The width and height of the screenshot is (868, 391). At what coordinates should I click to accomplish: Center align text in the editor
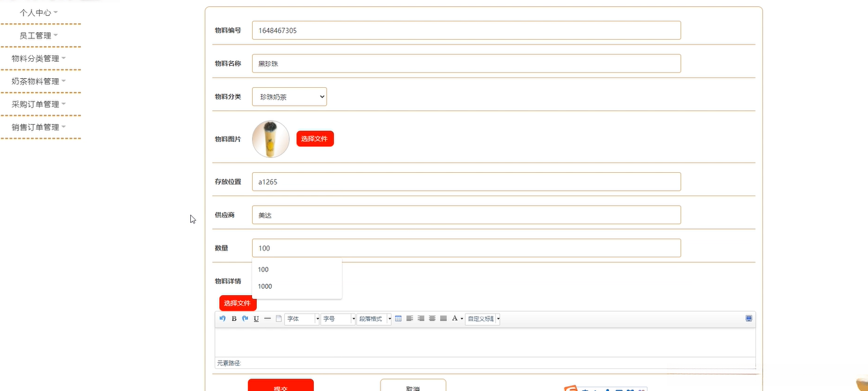432,318
